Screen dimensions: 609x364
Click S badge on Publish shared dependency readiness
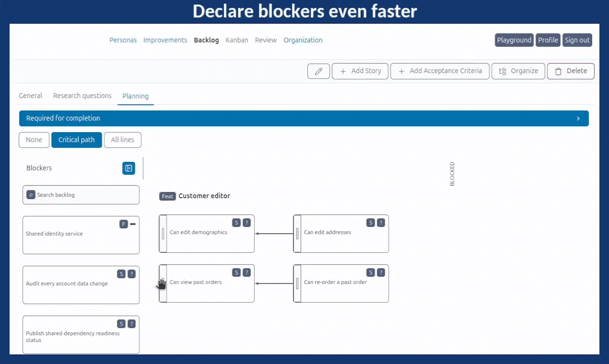[121, 324]
